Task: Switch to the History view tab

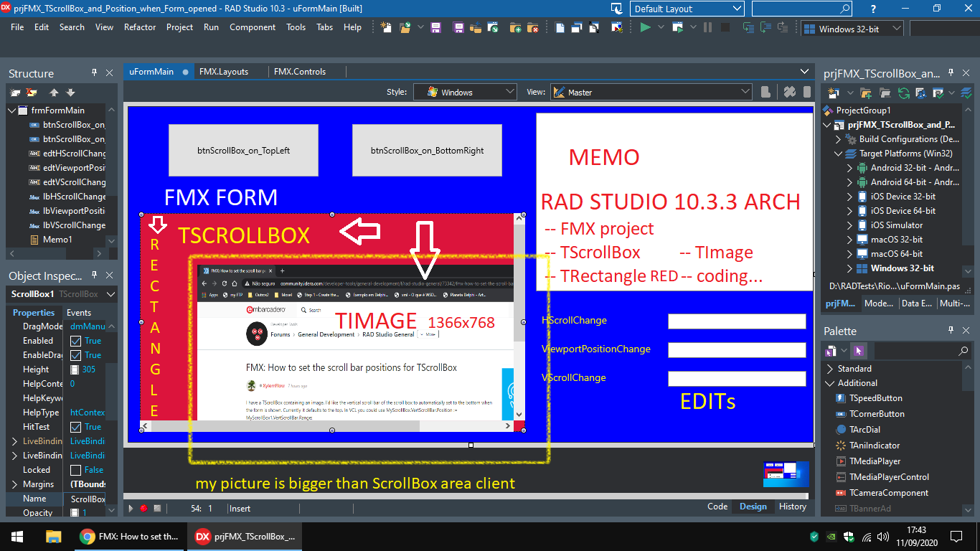Action: click(x=793, y=507)
